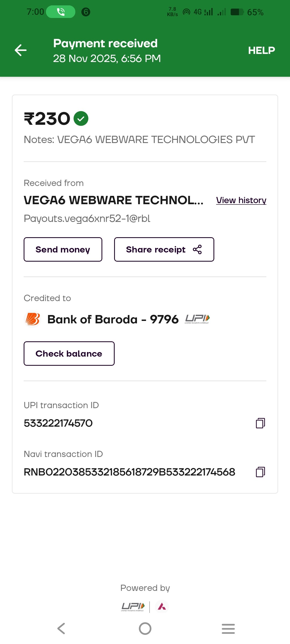290x644 pixels.
Task: Check balance of Bank of Baroda account
Action: click(69, 354)
